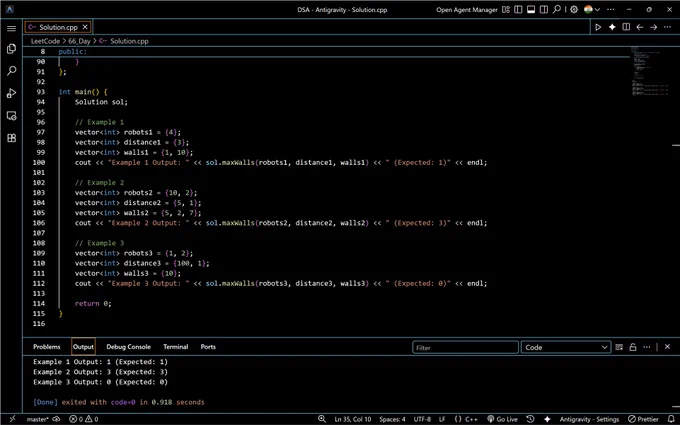Viewport: 680px width, 425px height.
Task: Click 'return 0;' line in editor
Action: point(93,304)
